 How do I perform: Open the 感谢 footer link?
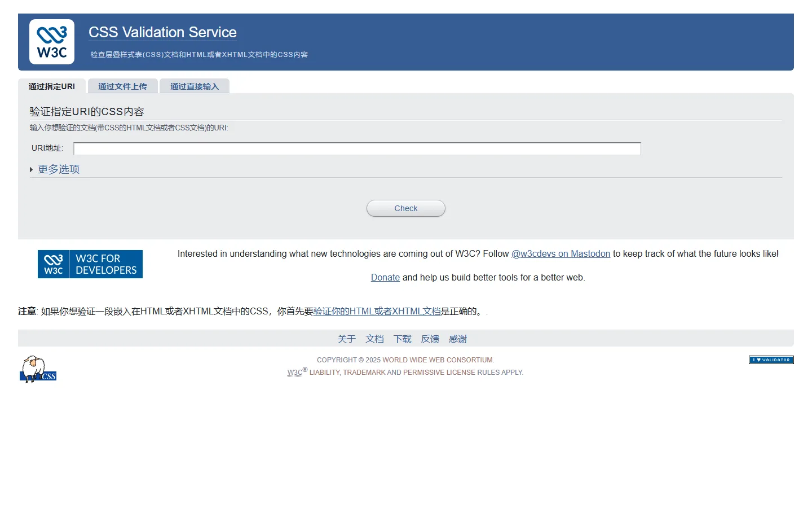click(458, 339)
